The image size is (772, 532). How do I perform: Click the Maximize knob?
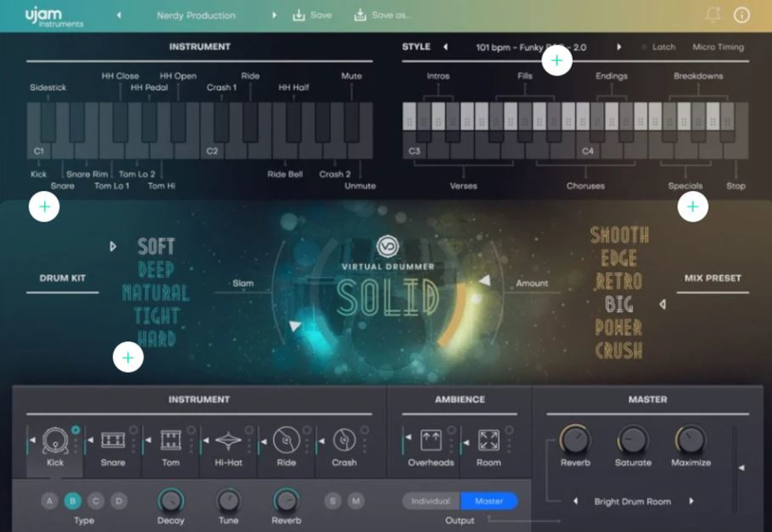(691, 439)
